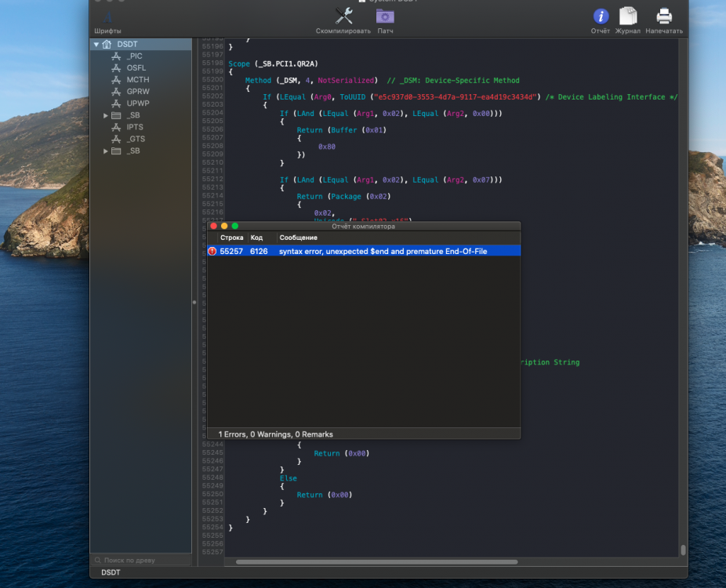Click the MCTH method icon
The image size is (726, 588).
pos(116,80)
